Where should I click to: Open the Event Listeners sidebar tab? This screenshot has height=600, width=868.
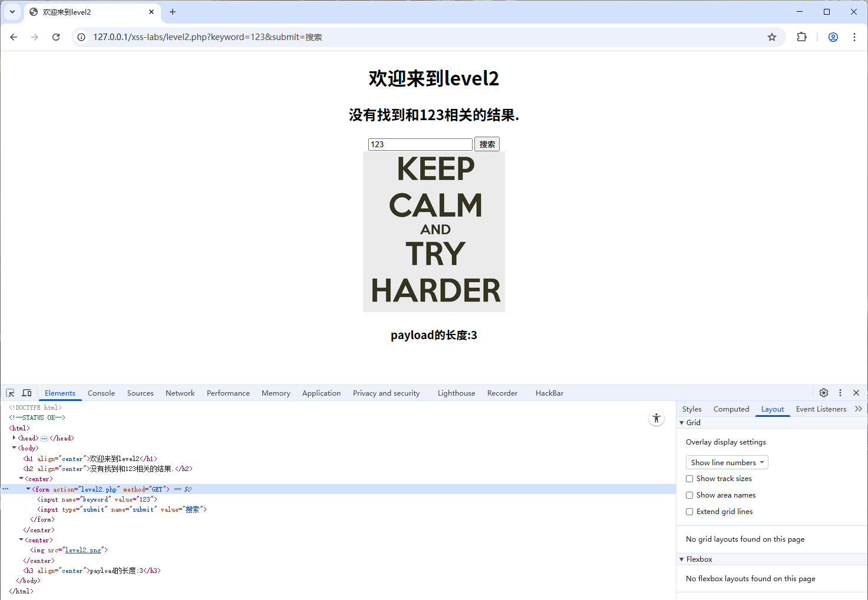pyautogui.click(x=821, y=409)
